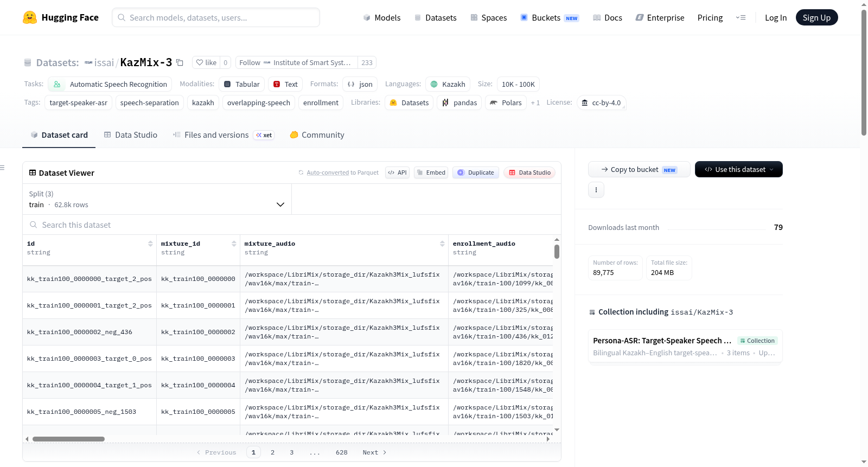Go to page 2 of the table
The width and height of the screenshot is (868, 467).
(272, 452)
